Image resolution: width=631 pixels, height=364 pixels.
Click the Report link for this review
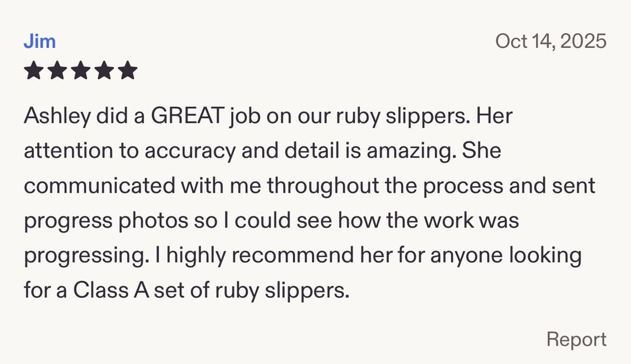pyautogui.click(x=577, y=339)
